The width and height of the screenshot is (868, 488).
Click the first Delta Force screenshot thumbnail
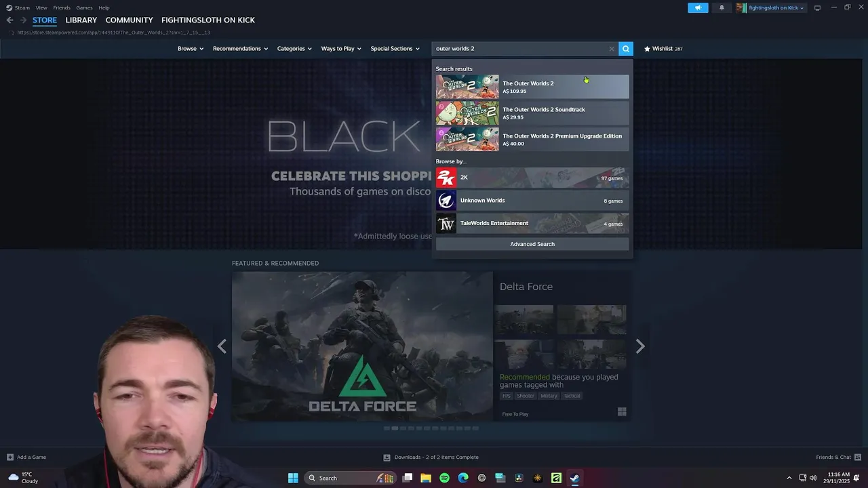(x=524, y=320)
